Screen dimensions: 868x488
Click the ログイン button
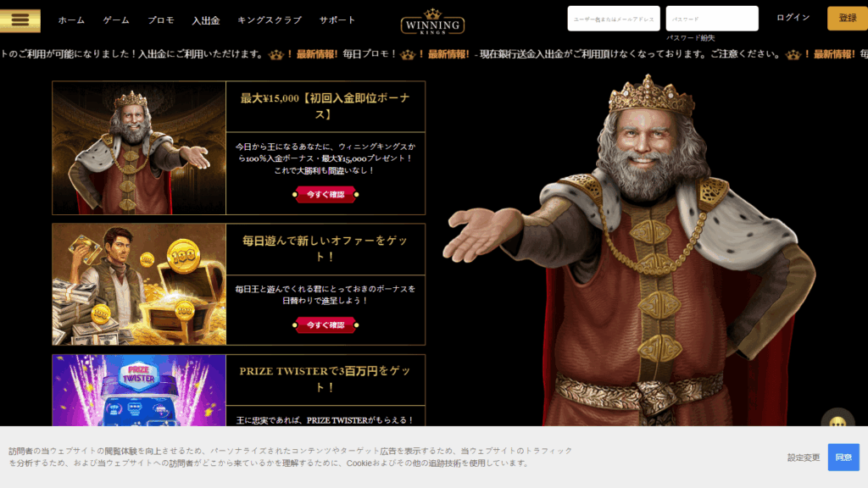[x=793, y=18]
